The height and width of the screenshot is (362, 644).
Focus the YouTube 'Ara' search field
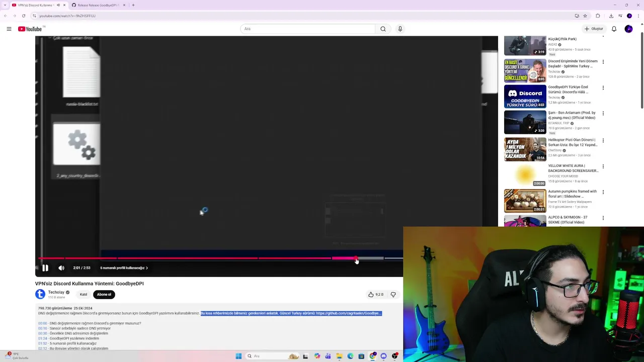click(308, 29)
